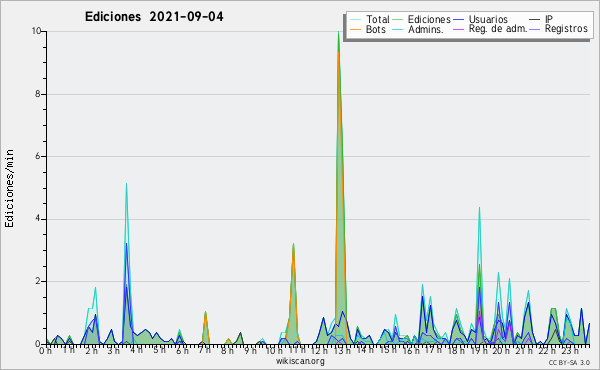This screenshot has height=370, width=600.
Task: Click the y-axis value "6"
Action: coord(38,156)
